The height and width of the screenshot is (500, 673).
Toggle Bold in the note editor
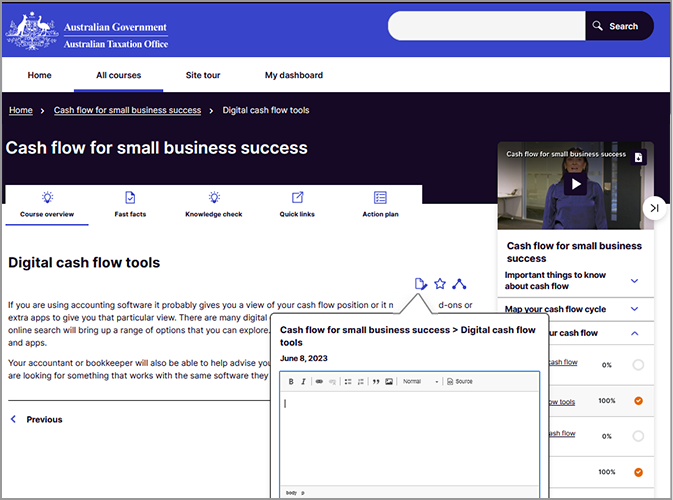pos(291,382)
